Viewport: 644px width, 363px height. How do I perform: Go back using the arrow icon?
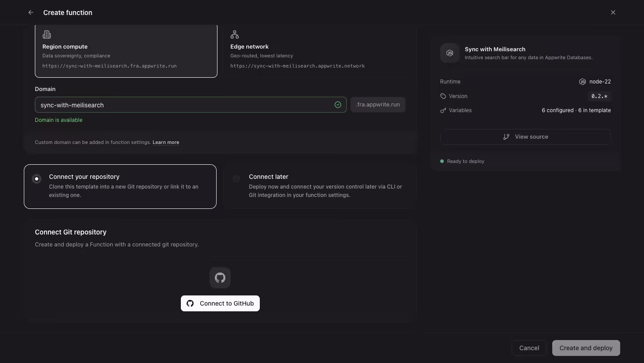[x=31, y=12]
